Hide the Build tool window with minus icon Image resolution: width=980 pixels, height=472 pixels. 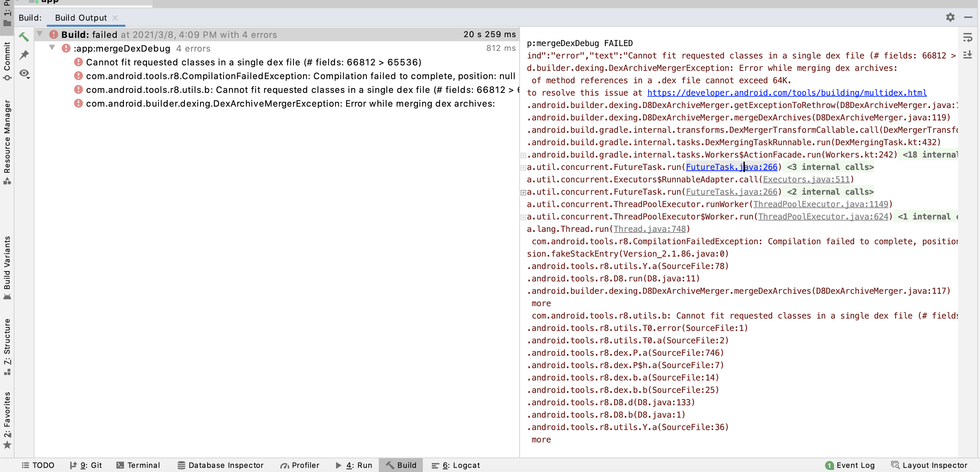pos(968,18)
